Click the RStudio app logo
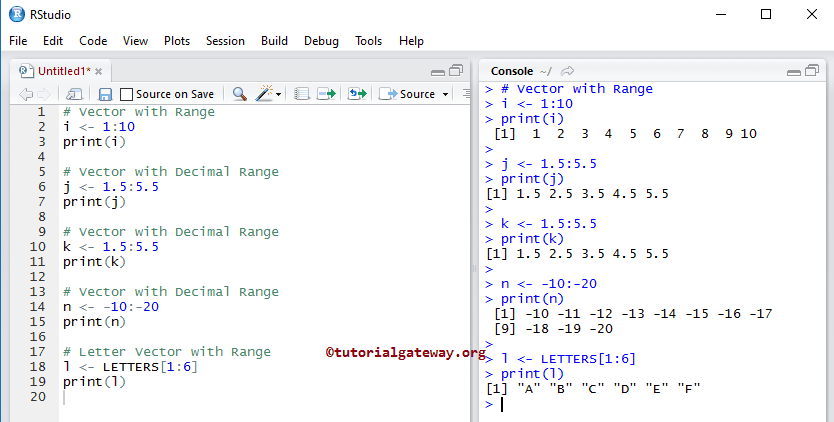The image size is (834, 422). (16, 14)
